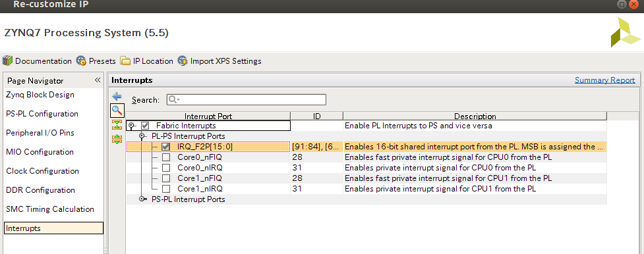The height and width of the screenshot is (254, 644).
Task: Open the Zynq Block Design page
Action: [x=40, y=95]
